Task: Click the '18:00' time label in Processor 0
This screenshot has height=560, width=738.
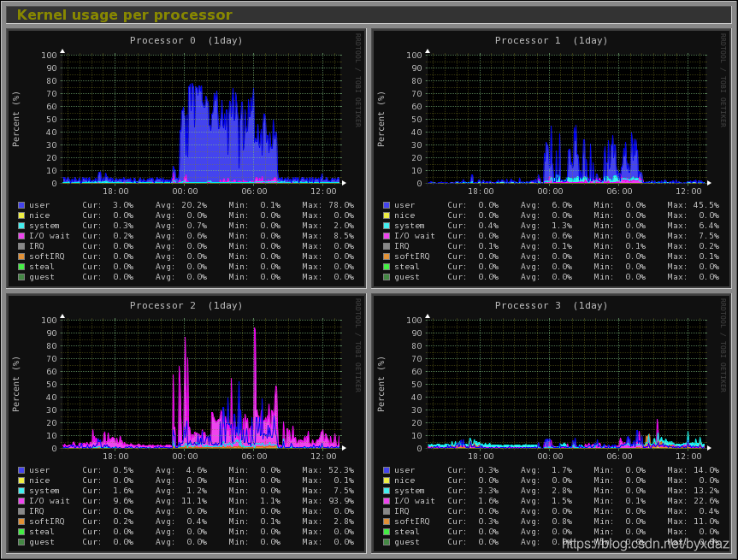Action: [x=115, y=191]
